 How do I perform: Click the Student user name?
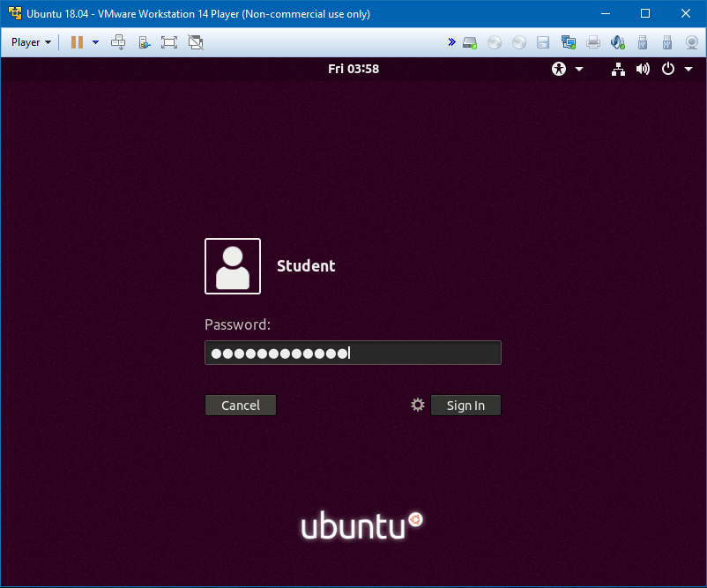point(306,266)
